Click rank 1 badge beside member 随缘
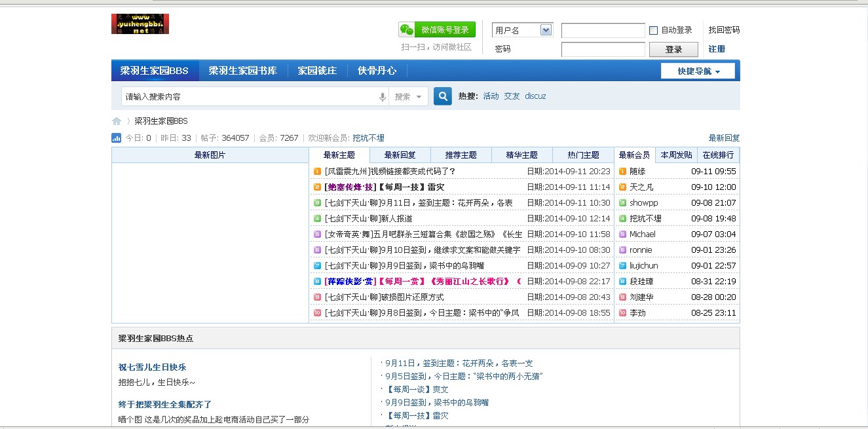The width and height of the screenshot is (868, 429). pos(622,172)
